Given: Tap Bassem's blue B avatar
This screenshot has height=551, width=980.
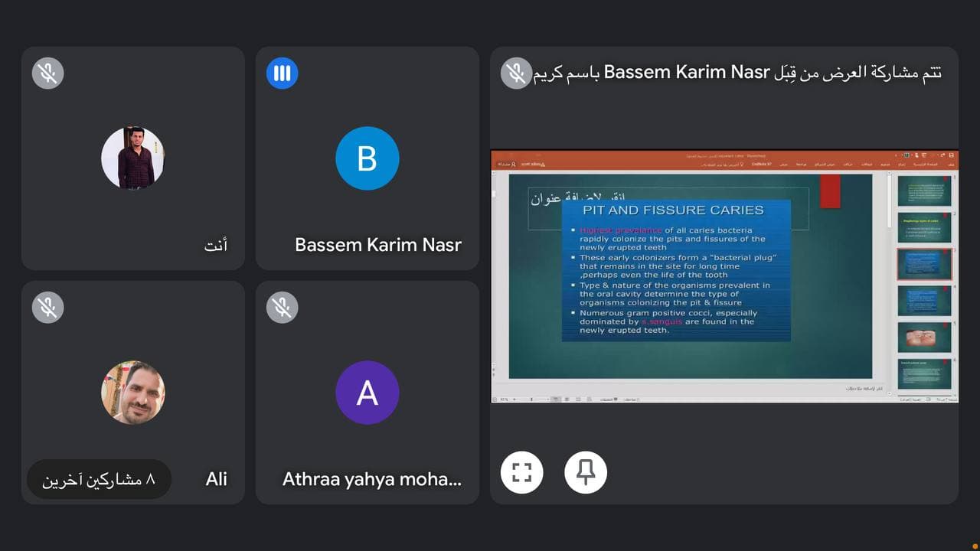Looking at the screenshot, I should 367,158.
